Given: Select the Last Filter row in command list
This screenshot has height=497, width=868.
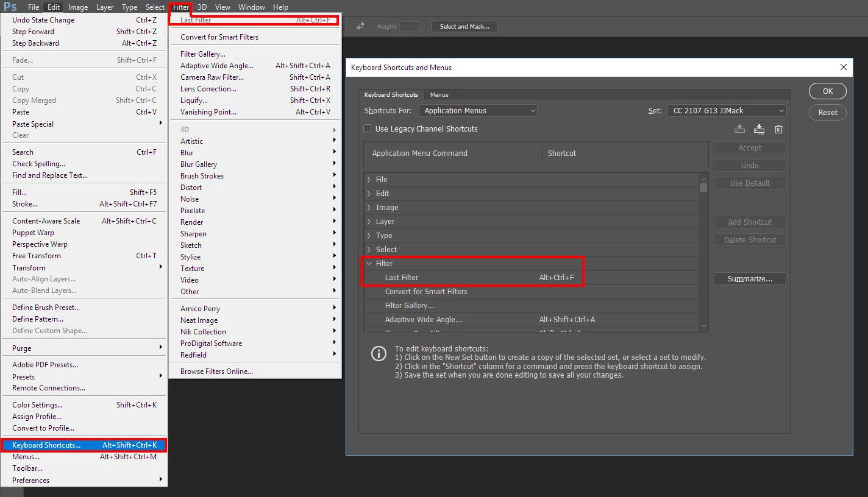Looking at the screenshot, I should click(532, 278).
